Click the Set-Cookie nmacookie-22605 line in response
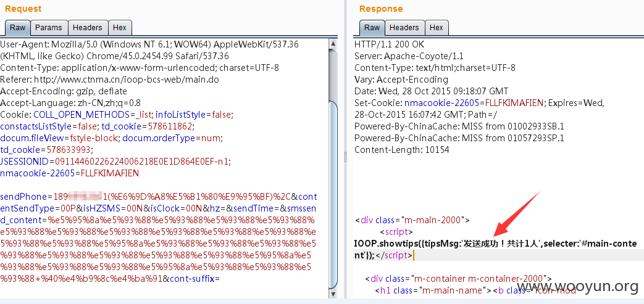Screen dimensions: 644x304 point(479,102)
